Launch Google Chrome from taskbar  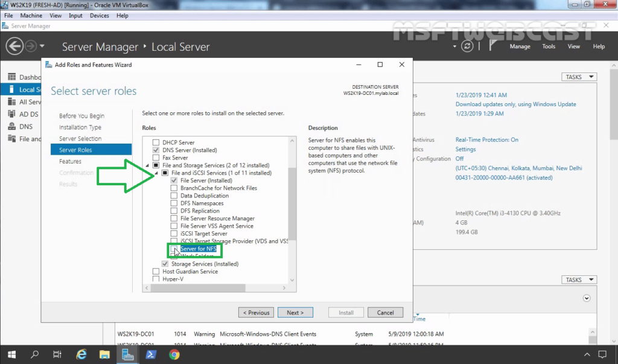pos(174,354)
